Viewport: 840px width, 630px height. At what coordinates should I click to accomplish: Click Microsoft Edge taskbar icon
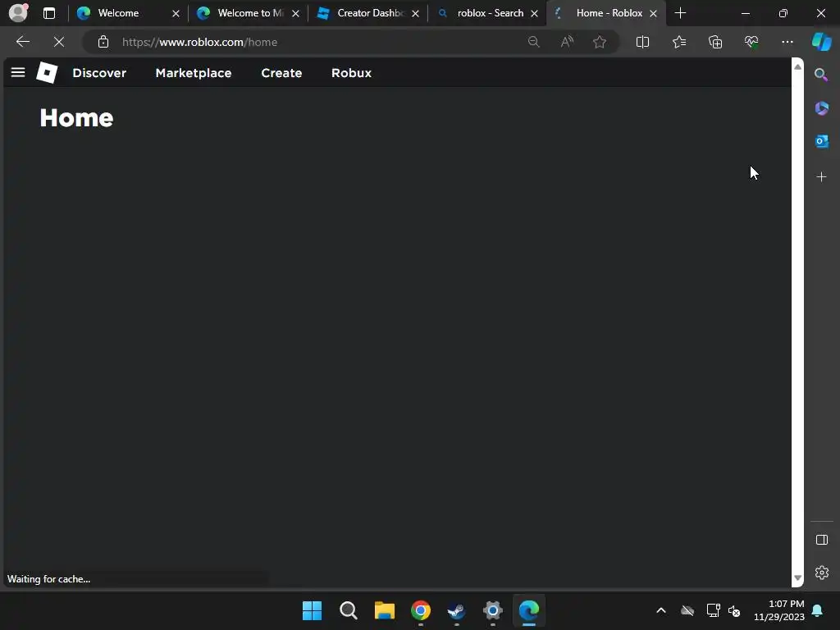click(x=529, y=610)
